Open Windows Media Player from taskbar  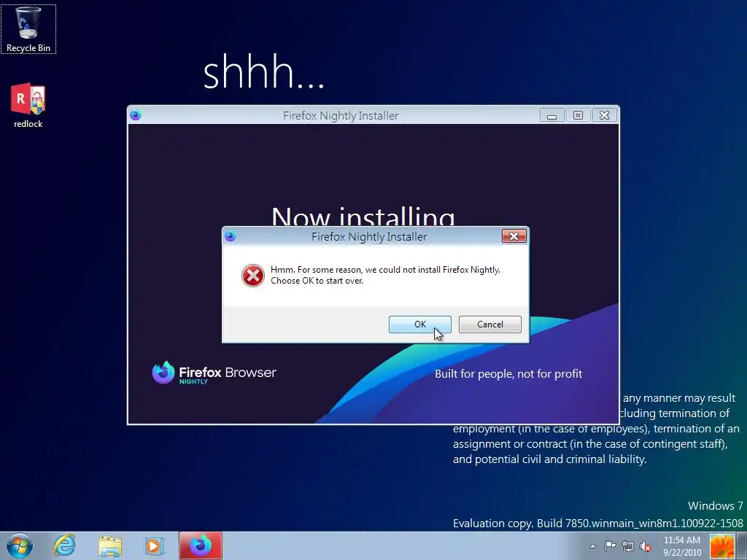point(154,546)
